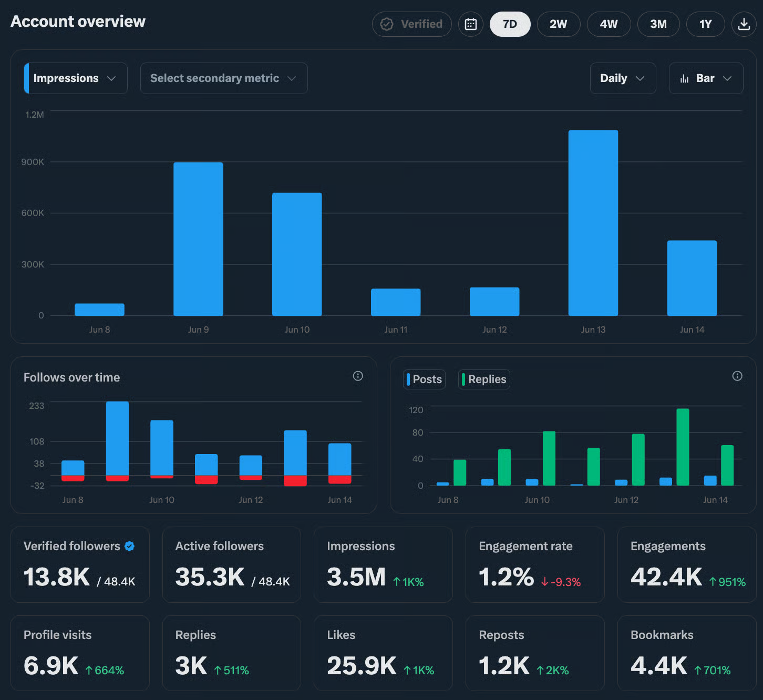Show info for Follows over time
Image resolution: width=763 pixels, height=700 pixels.
click(x=358, y=376)
